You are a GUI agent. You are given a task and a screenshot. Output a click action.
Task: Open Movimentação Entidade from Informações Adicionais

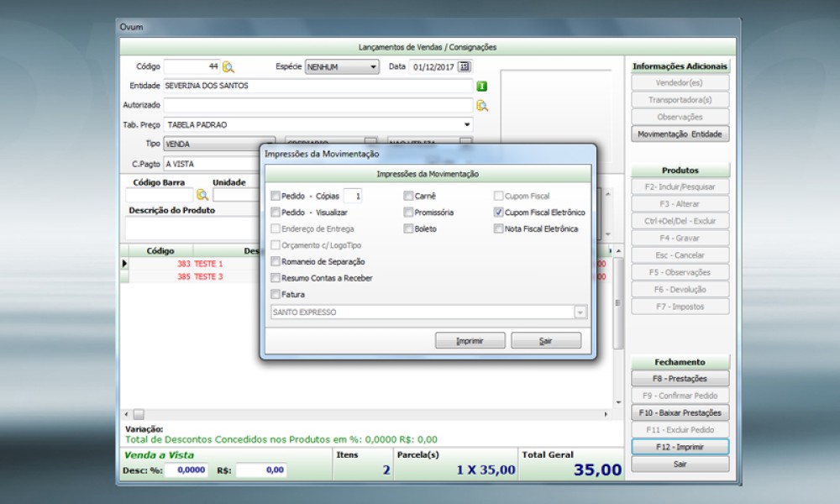(680, 134)
